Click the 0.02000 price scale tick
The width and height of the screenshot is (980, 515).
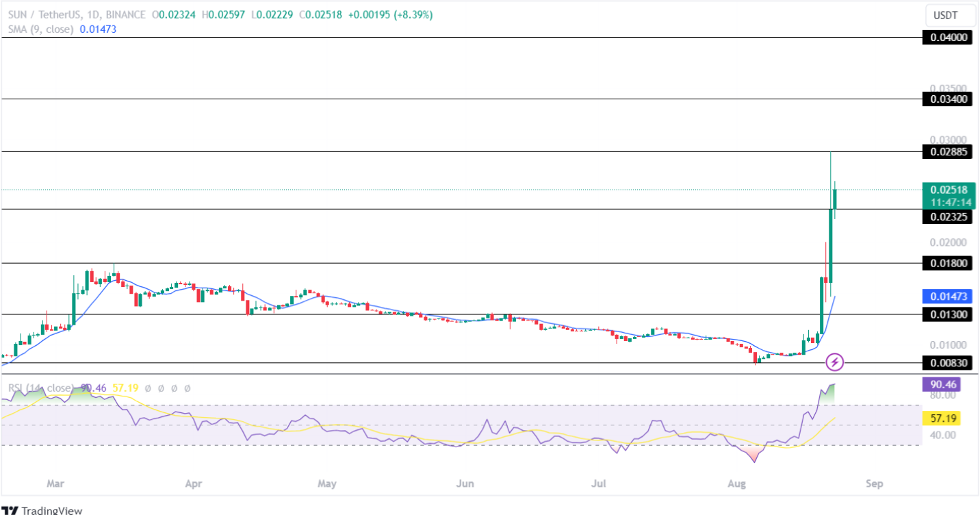click(948, 242)
